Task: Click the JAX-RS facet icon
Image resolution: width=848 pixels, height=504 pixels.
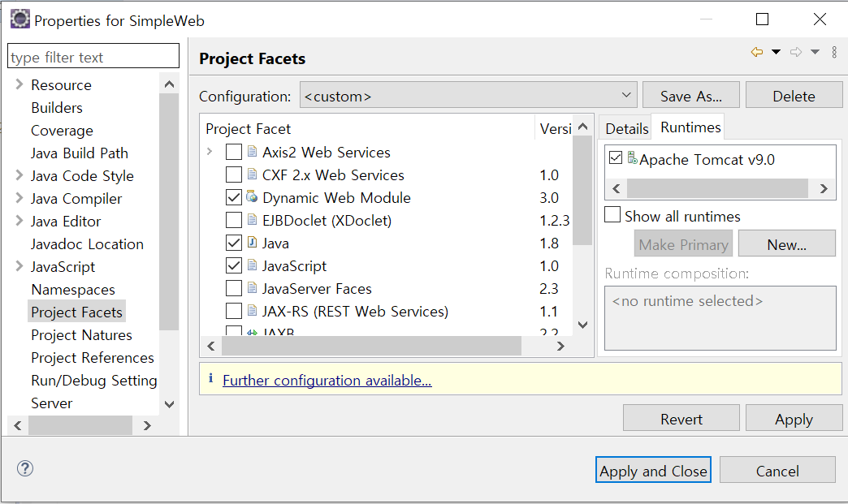Action: [x=252, y=310]
